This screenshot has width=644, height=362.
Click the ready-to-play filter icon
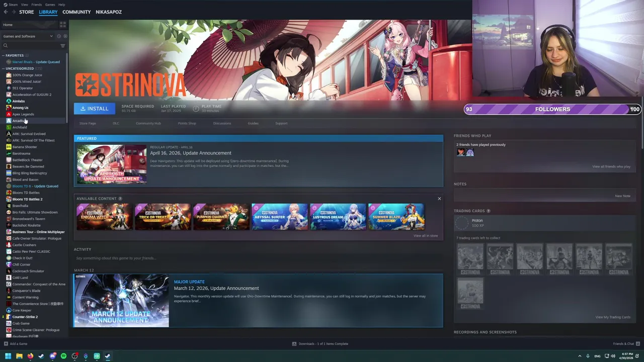[65, 36]
